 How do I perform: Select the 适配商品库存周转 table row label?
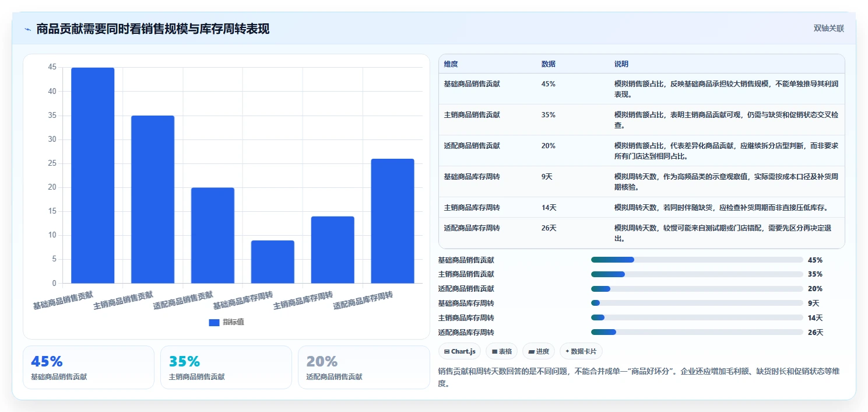pos(472,228)
